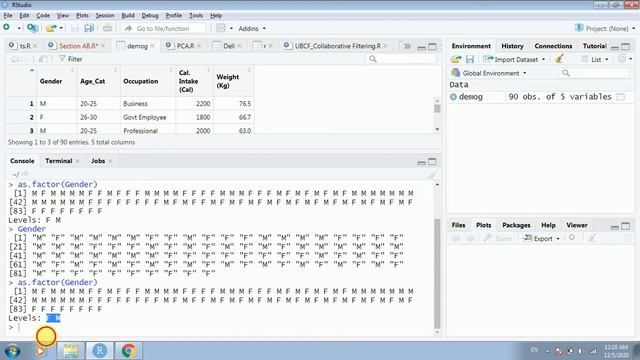Click the Save document icon

(75, 28)
